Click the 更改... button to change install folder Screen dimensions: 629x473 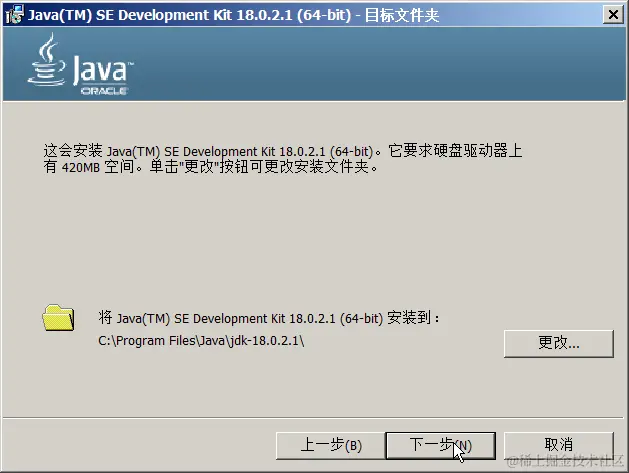click(559, 343)
